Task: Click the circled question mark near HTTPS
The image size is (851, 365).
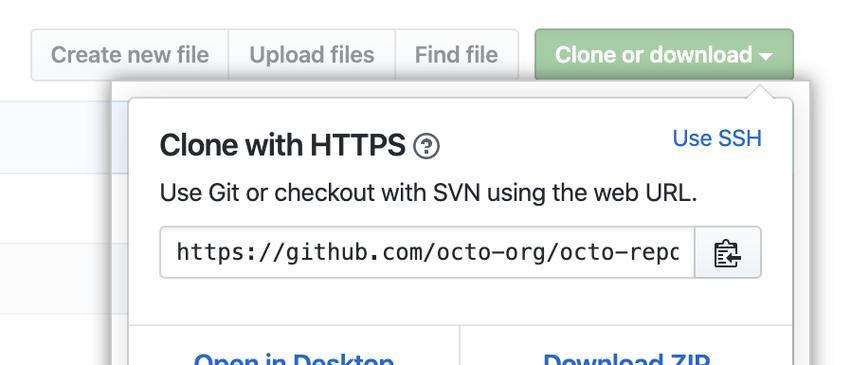Action: (x=427, y=146)
